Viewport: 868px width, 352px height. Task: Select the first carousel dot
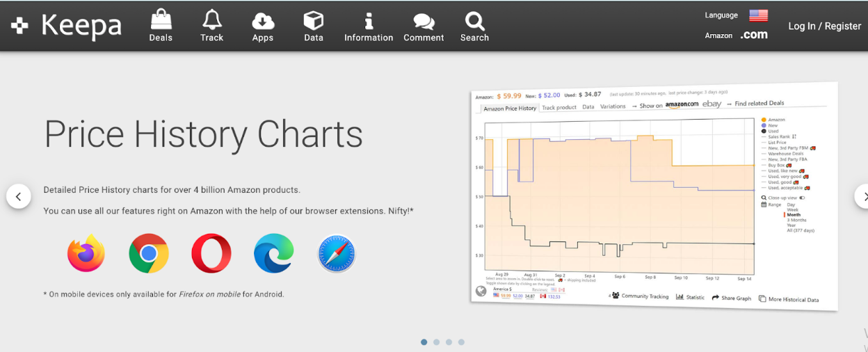424,342
